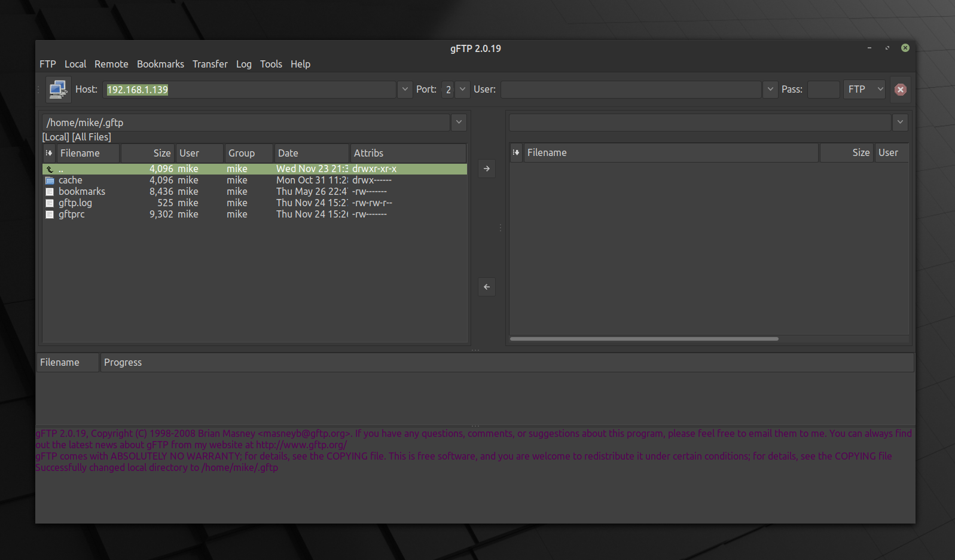Close the gFTP window

905,48
